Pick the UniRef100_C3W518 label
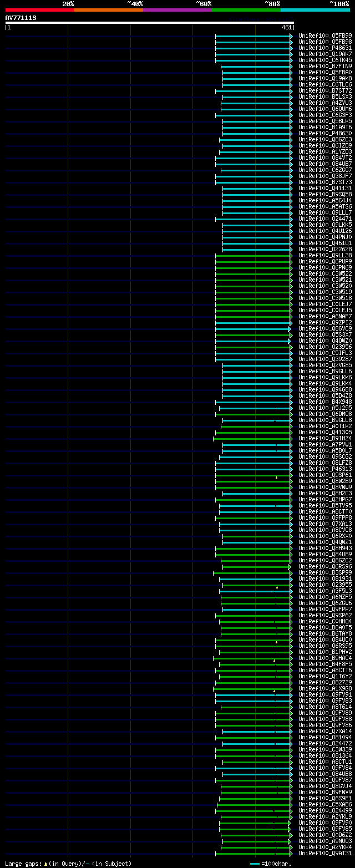The image size is (355, 868). point(324,298)
